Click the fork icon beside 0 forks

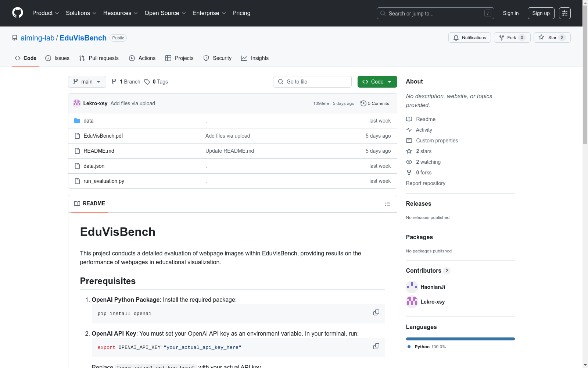(x=409, y=173)
